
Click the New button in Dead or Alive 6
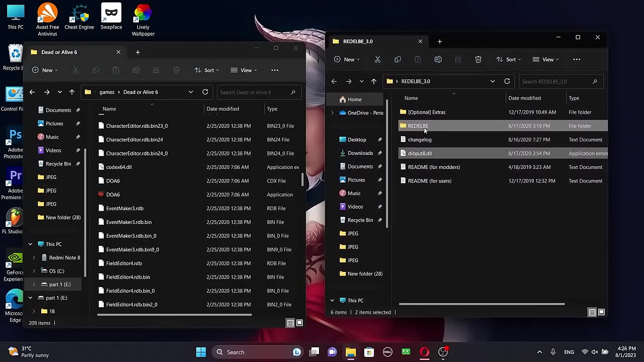tap(45, 70)
